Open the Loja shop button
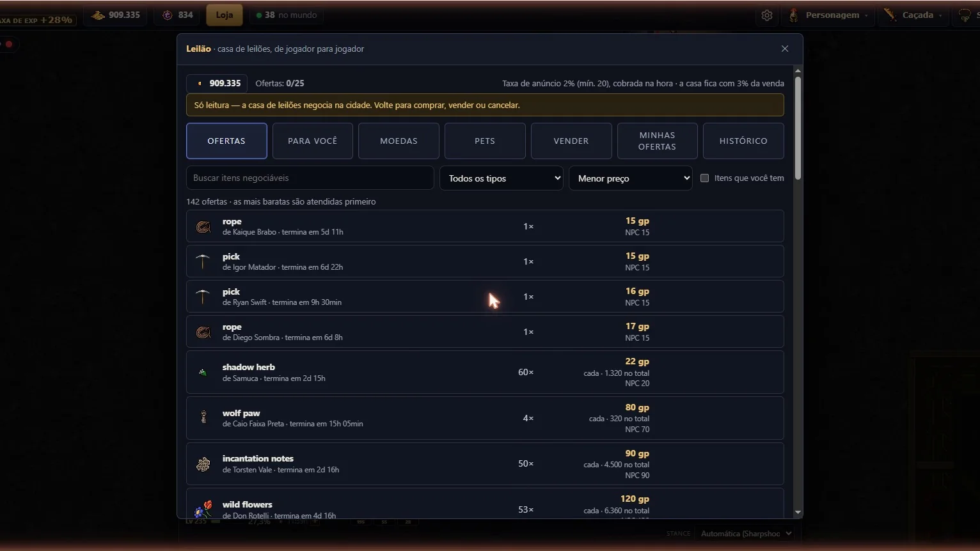 (225, 15)
